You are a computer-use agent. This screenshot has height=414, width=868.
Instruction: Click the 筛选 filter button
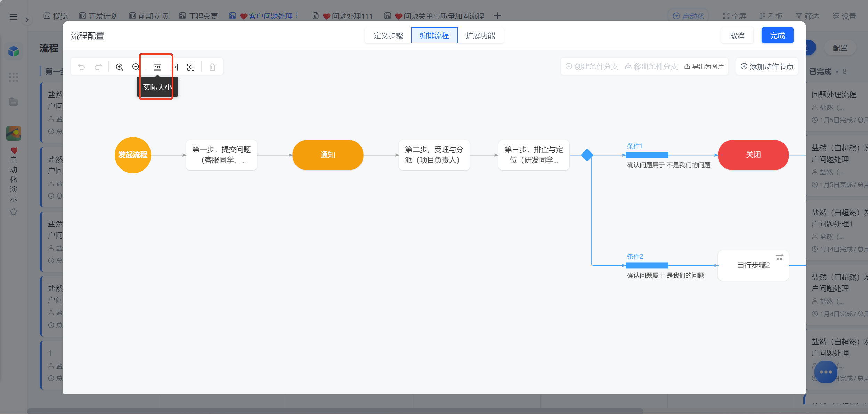[x=808, y=16]
